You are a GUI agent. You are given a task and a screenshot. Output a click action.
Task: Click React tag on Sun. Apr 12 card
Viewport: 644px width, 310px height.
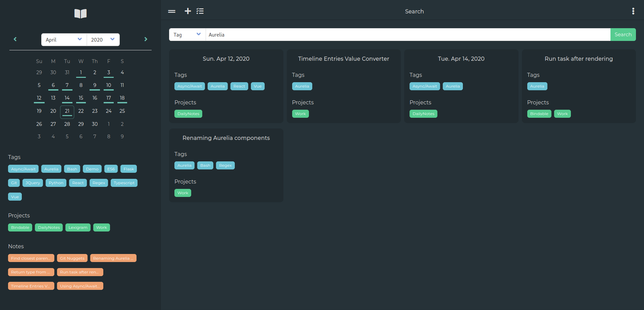click(x=239, y=86)
